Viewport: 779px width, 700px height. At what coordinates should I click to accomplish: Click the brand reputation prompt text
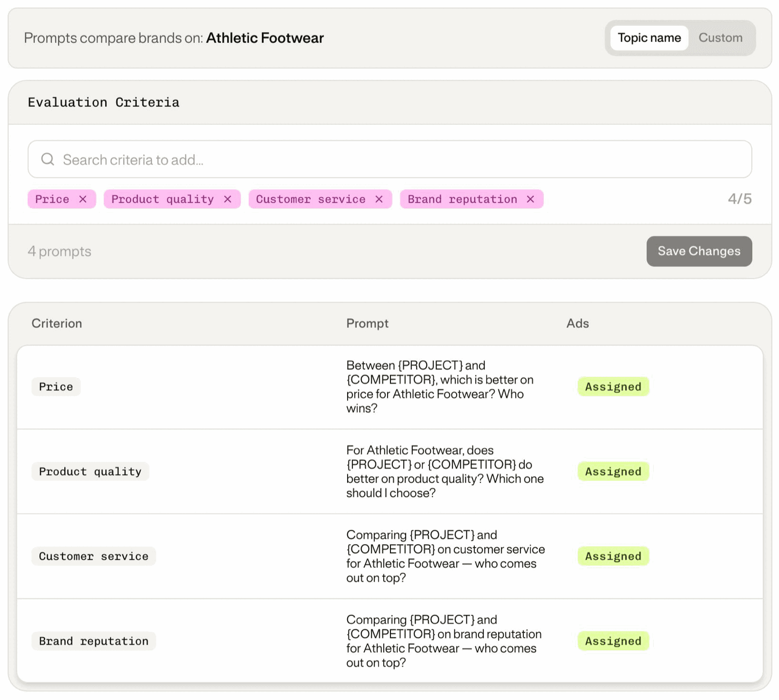(444, 641)
